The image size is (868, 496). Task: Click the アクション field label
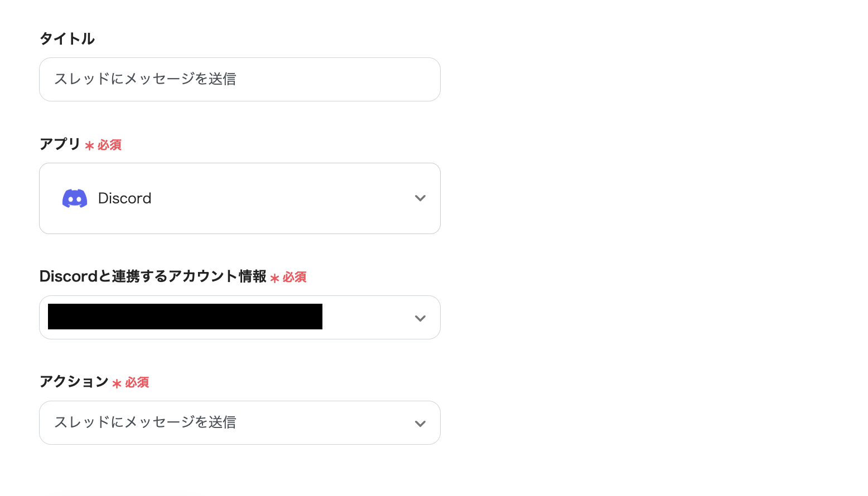74,382
